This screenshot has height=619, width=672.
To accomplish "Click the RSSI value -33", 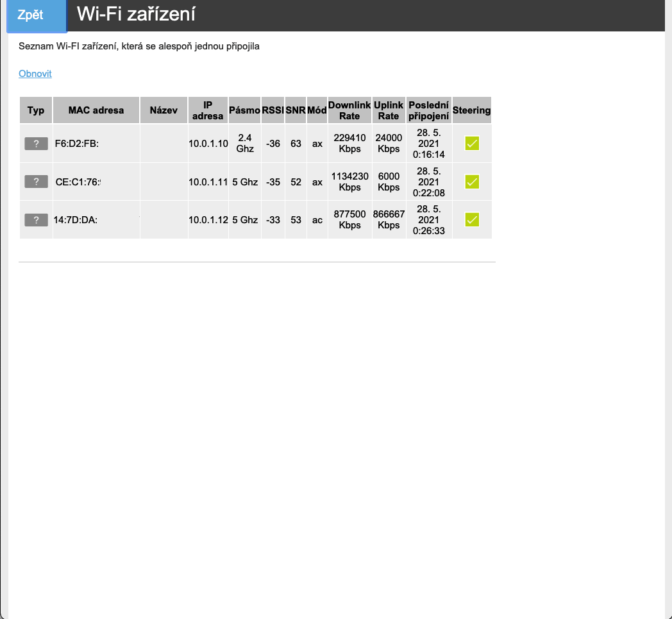I will click(x=273, y=220).
